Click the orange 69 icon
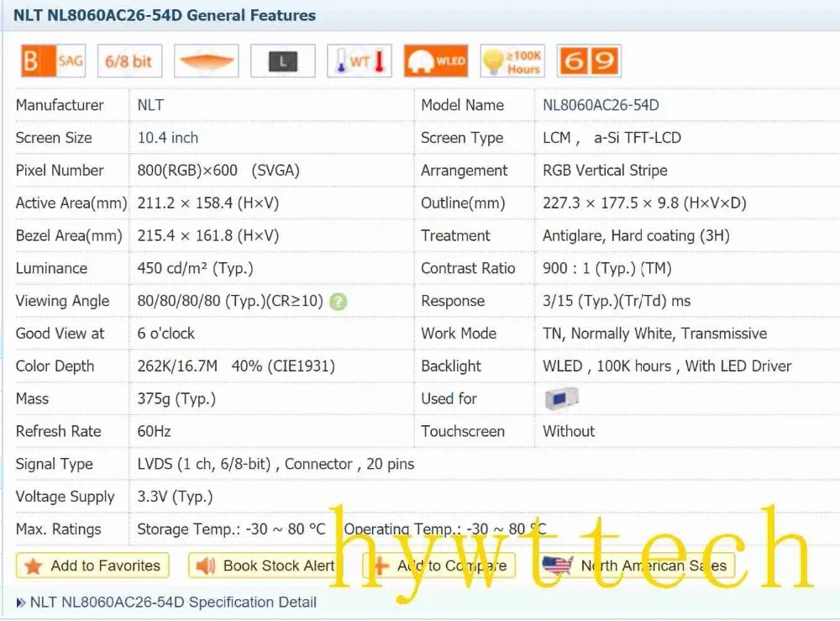 (590, 61)
